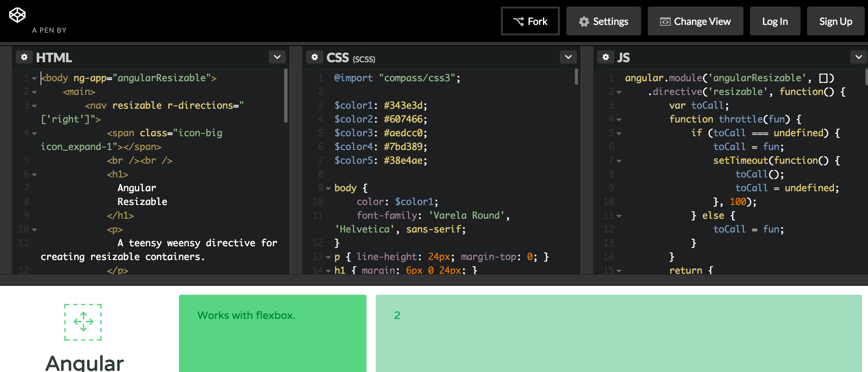Open pen Settings
Viewport: 868px width, 372px height.
point(603,21)
